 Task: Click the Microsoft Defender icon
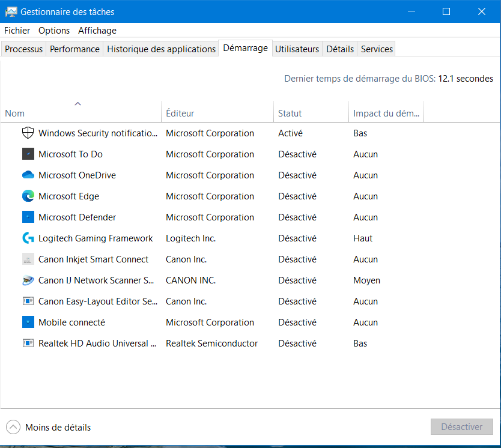coord(28,217)
